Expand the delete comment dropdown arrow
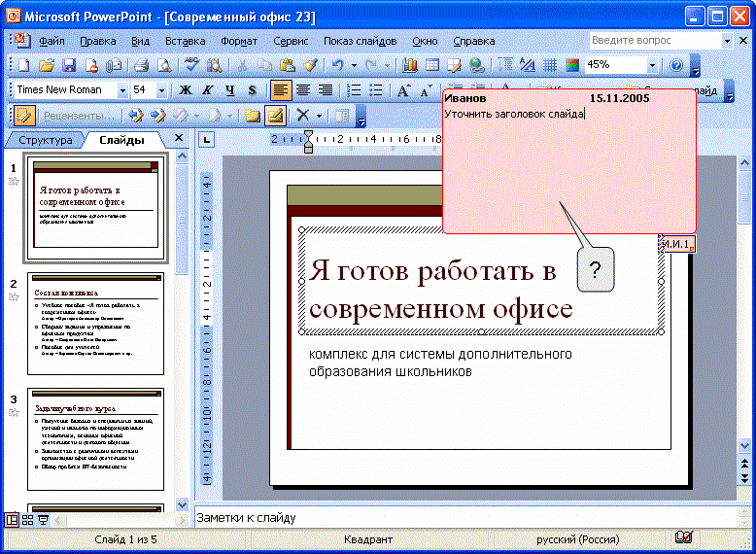 tap(319, 116)
